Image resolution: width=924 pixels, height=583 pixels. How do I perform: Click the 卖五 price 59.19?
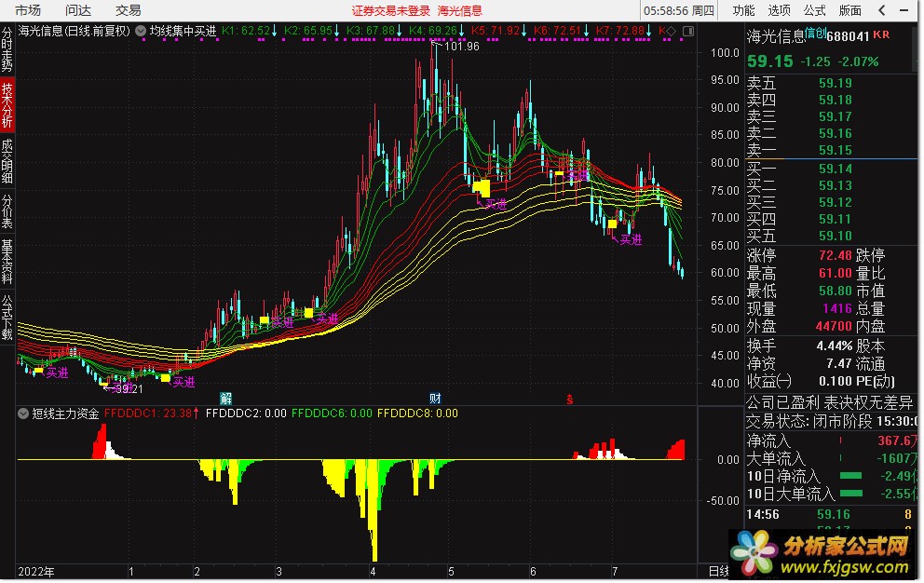tap(835, 83)
